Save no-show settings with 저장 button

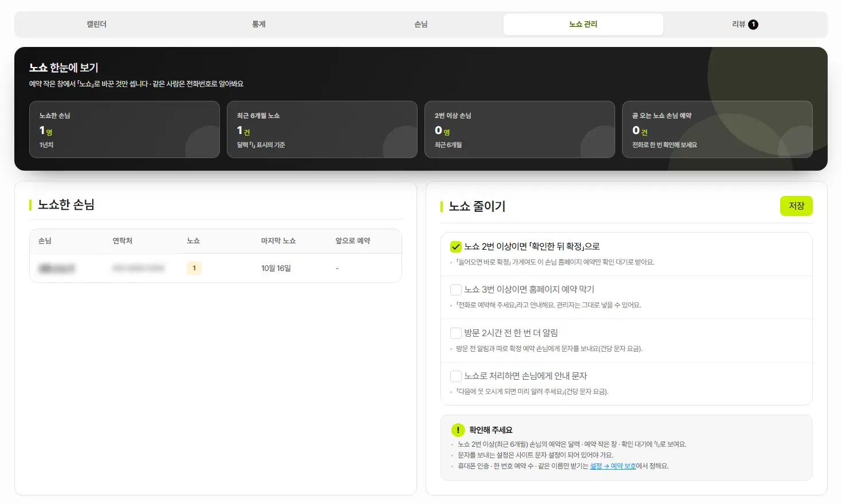[796, 206]
